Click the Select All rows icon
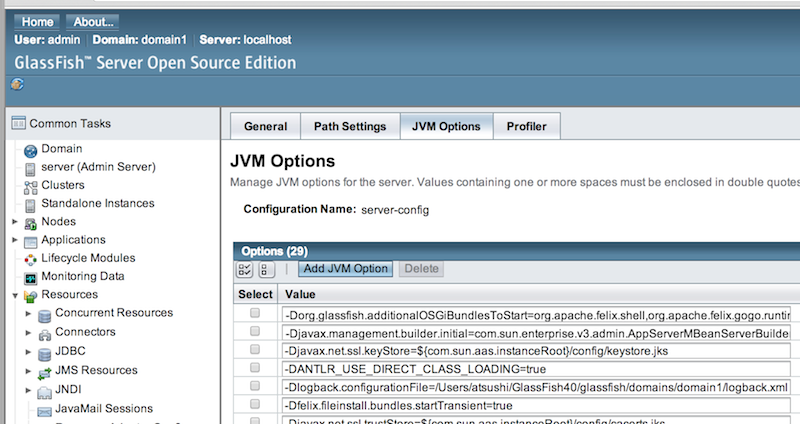Viewport: 800px width, 424px height. 245,269
